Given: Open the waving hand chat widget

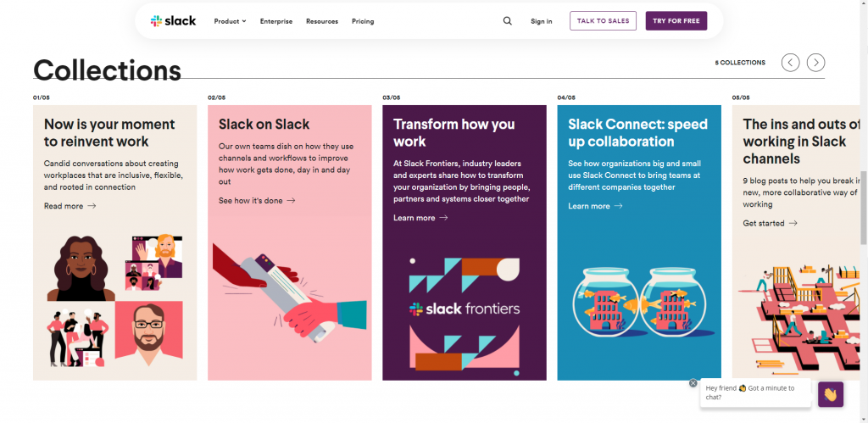Looking at the screenshot, I should pos(831,394).
